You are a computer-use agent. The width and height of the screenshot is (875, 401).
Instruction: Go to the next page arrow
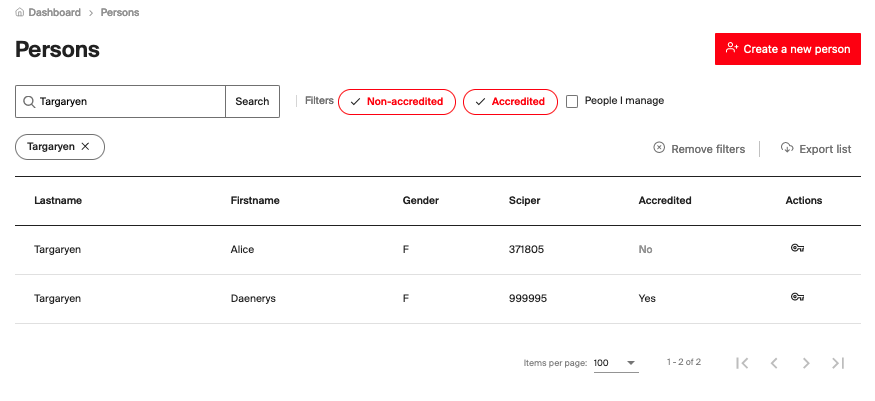(x=806, y=363)
